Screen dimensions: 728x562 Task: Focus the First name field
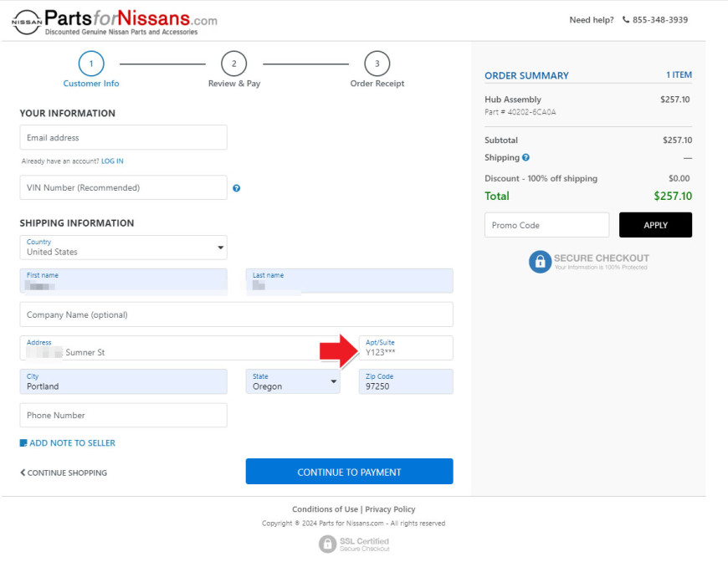[x=124, y=281]
